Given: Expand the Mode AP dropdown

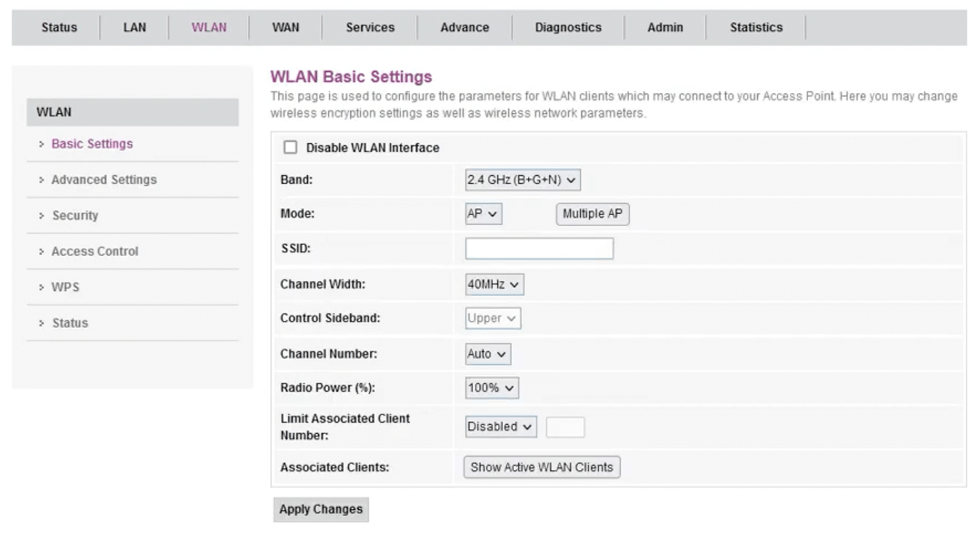Looking at the screenshot, I should (x=483, y=214).
